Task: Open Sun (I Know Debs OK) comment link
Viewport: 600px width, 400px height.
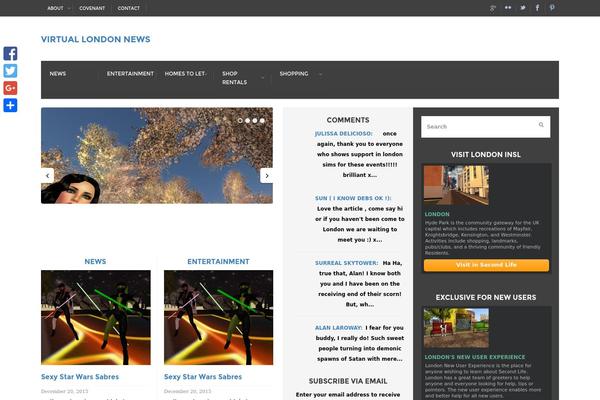Action: tap(353, 198)
